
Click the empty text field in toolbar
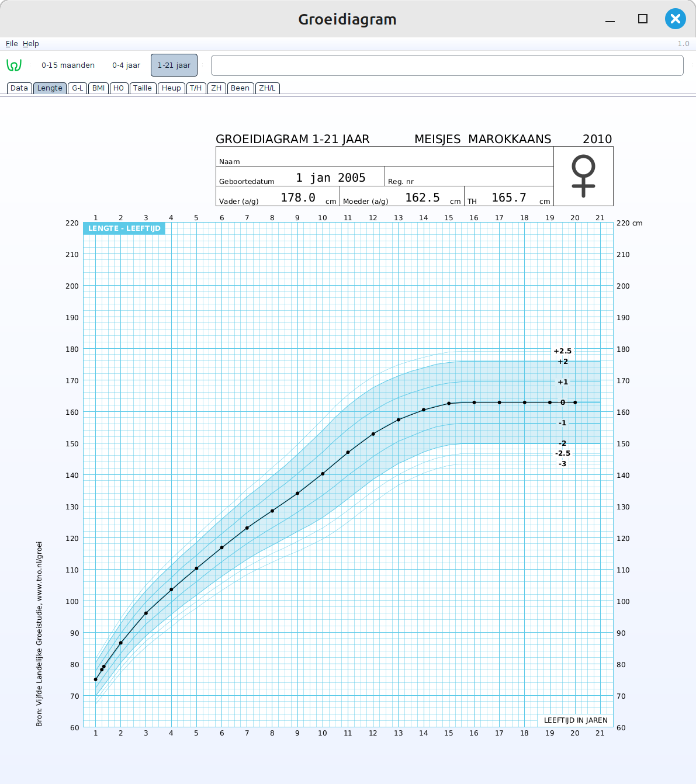(x=447, y=65)
